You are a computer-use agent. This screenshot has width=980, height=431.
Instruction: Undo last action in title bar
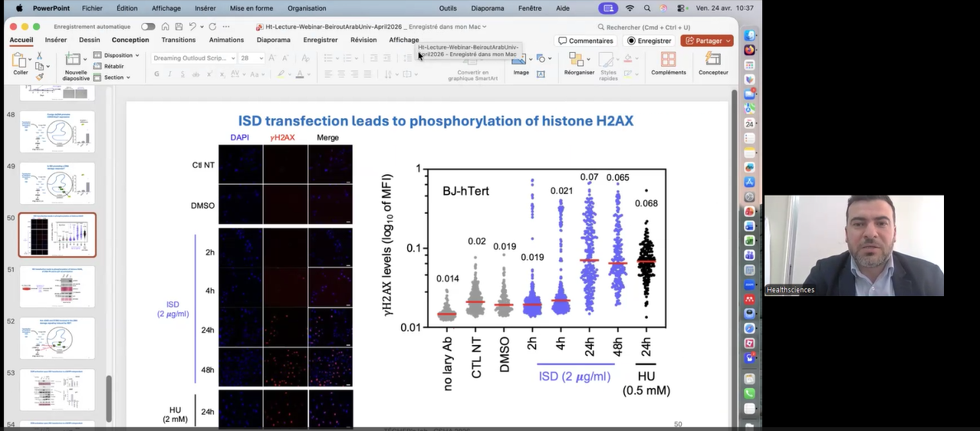point(194,26)
